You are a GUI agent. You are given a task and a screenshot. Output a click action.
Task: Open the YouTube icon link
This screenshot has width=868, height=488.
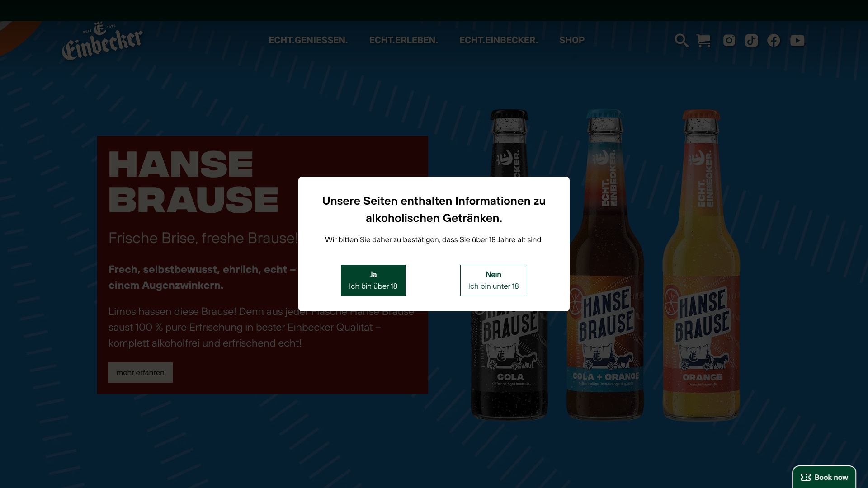click(797, 41)
